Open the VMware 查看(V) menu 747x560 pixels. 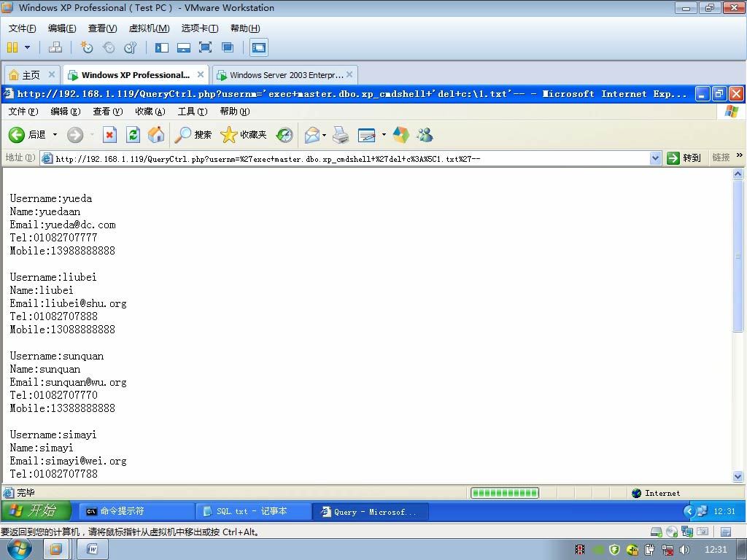pyautogui.click(x=102, y=28)
